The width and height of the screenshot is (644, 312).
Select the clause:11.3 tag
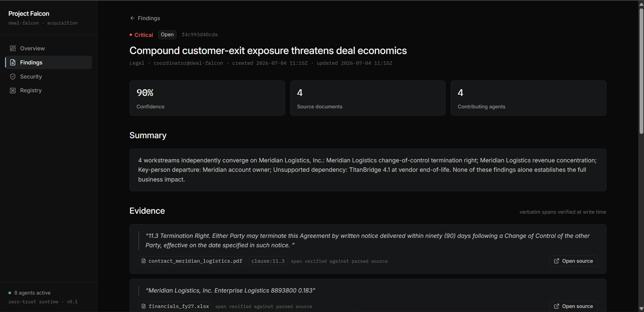(268, 261)
